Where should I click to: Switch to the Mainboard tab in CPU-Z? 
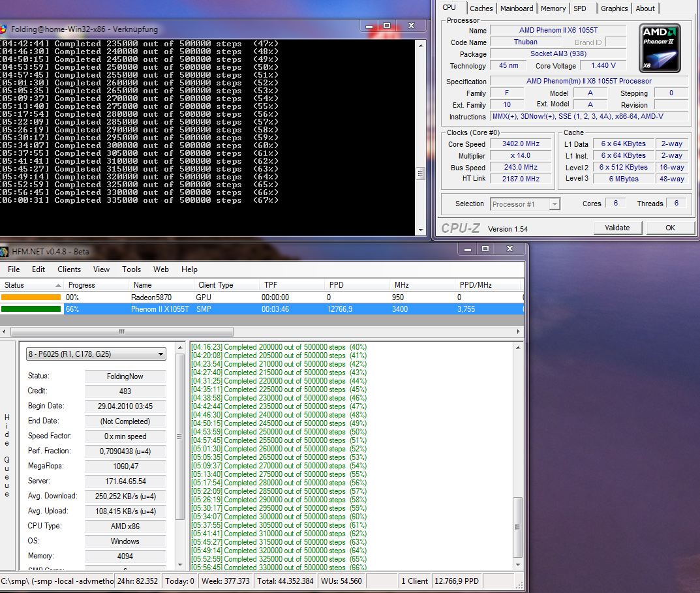(x=517, y=8)
